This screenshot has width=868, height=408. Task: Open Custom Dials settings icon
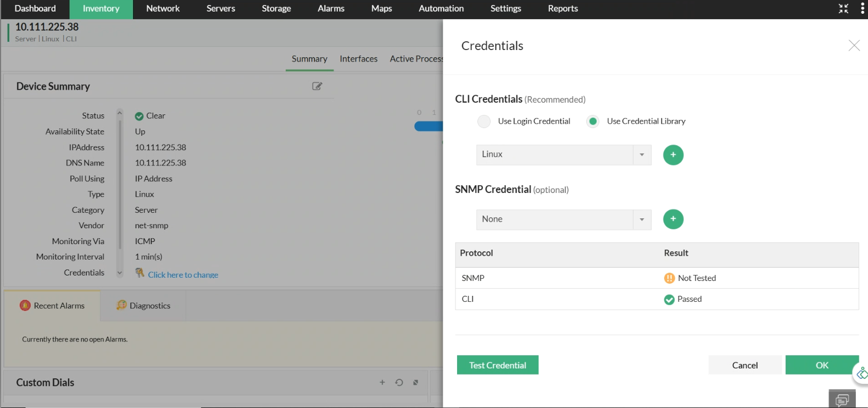pyautogui.click(x=416, y=382)
